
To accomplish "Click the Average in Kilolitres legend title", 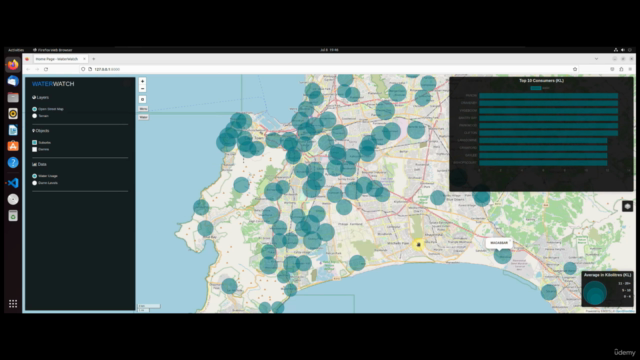I will (x=607, y=275).
